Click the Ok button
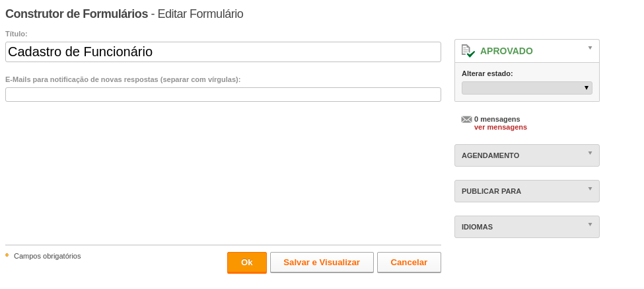 pos(247,263)
